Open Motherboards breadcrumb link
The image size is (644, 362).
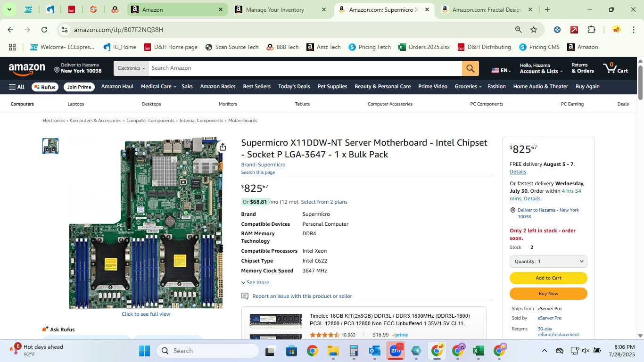tap(243, 121)
